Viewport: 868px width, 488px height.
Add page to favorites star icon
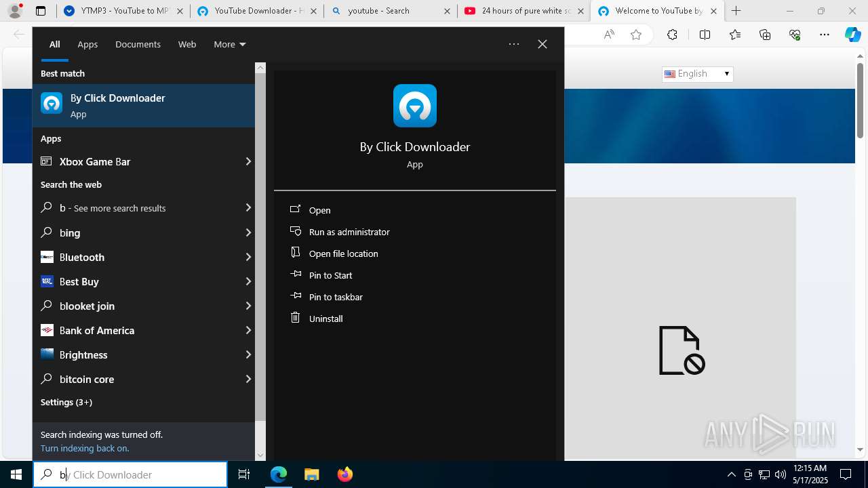point(636,35)
